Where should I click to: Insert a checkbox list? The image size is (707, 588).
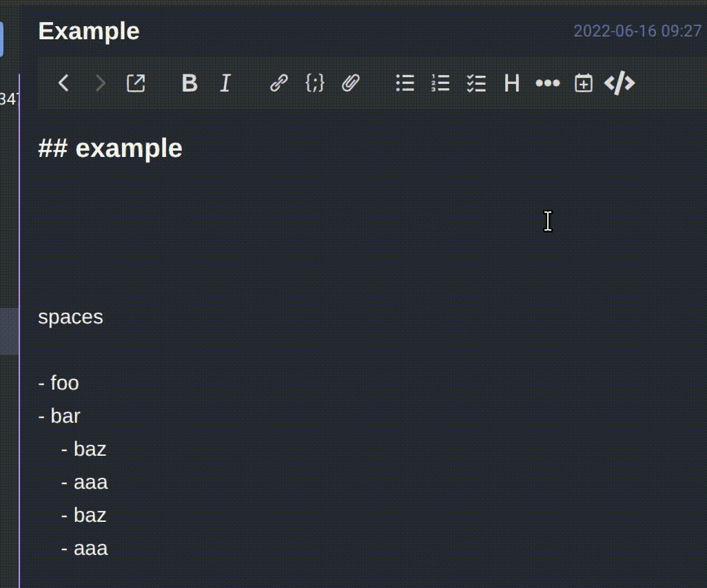476,83
